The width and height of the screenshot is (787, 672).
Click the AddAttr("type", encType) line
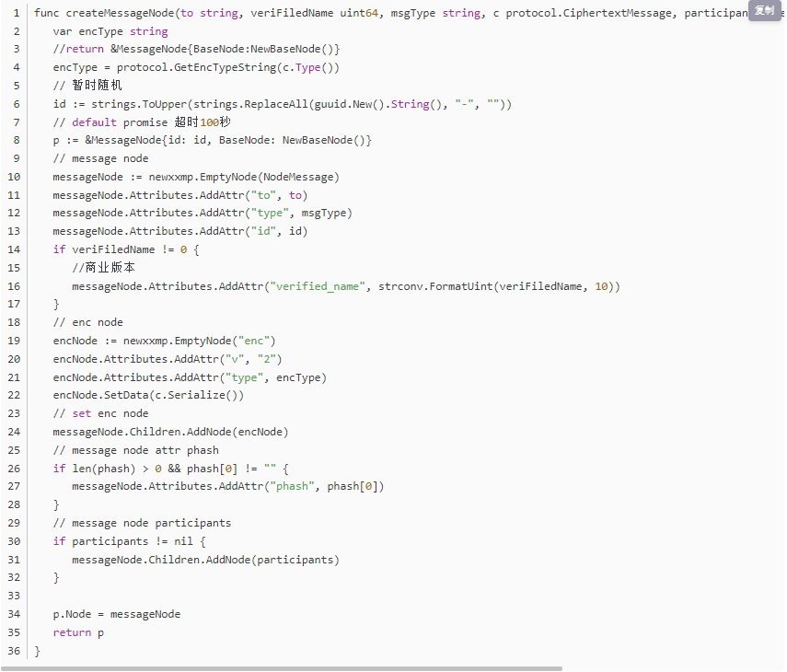(190, 377)
